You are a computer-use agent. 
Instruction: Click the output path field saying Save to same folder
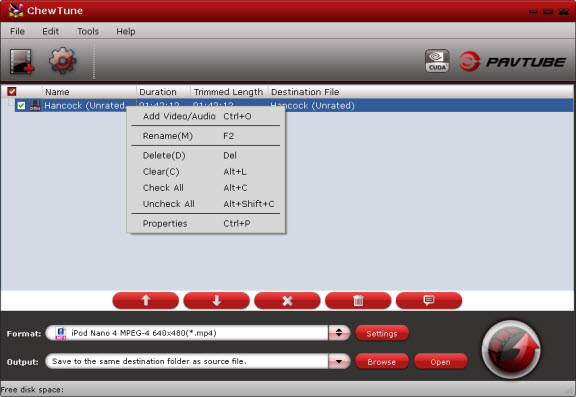(x=187, y=361)
